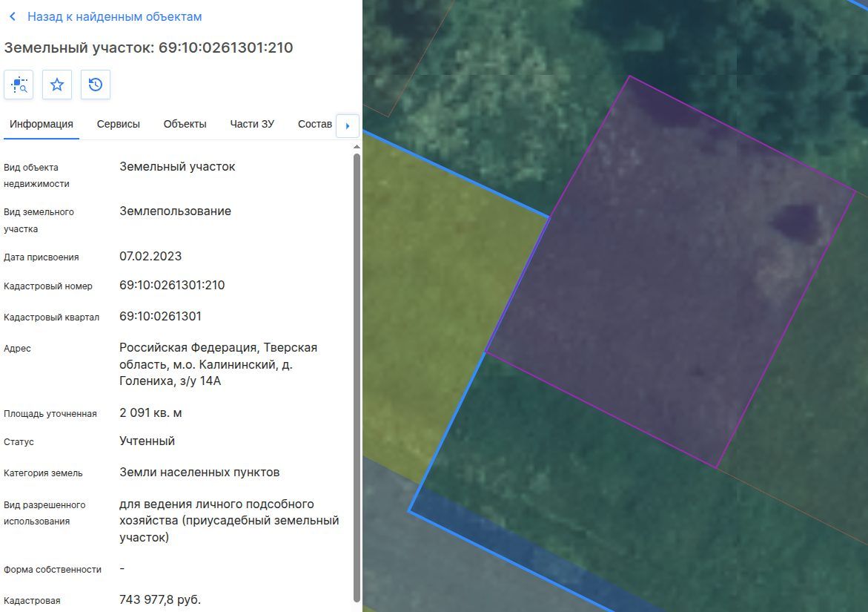868x612 pixels.
Task: Click the parcel title heading text
Action: (x=148, y=47)
